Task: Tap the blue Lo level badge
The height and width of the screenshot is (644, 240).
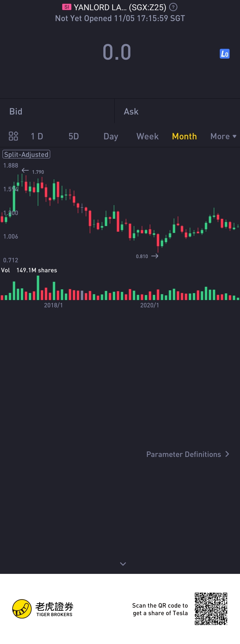Action: (x=224, y=53)
